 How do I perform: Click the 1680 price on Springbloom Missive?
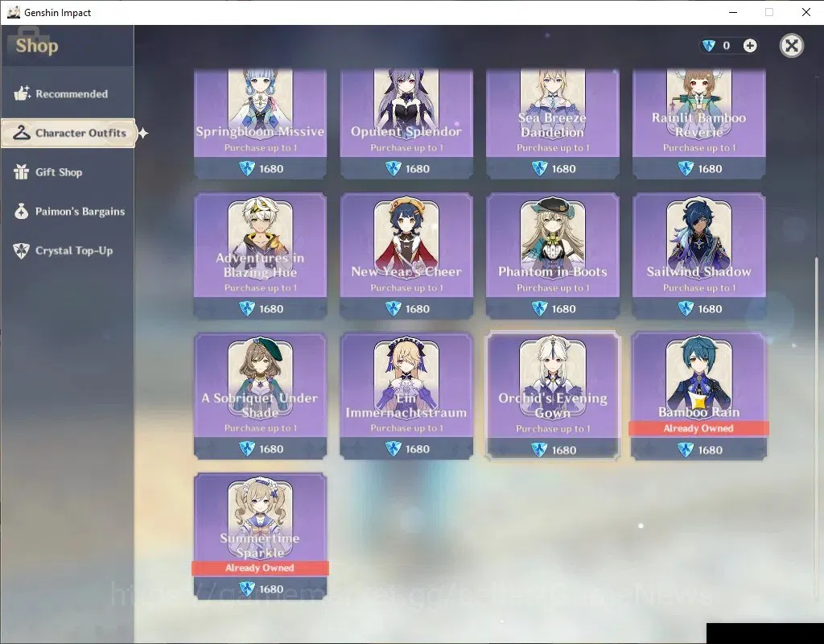tap(271, 169)
